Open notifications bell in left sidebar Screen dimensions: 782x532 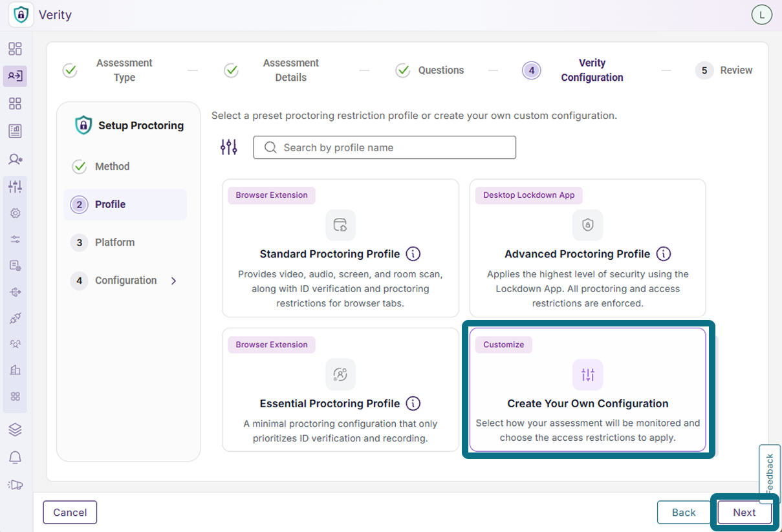click(15, 457)
